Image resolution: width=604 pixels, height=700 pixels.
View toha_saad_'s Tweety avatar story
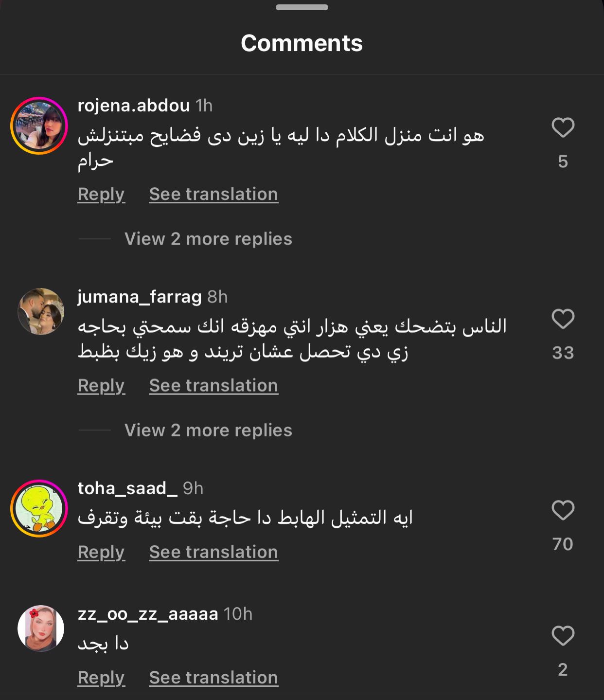(39, 508)
